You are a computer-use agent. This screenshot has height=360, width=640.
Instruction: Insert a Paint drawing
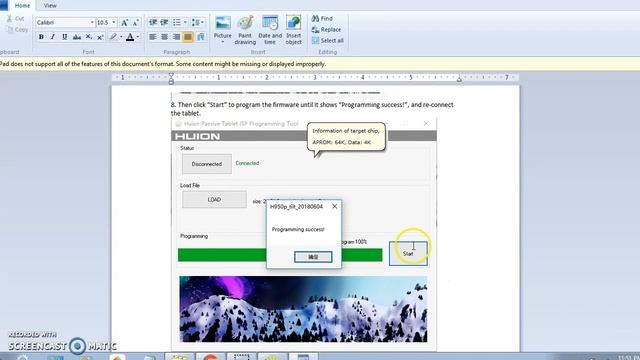coord(245,30)
